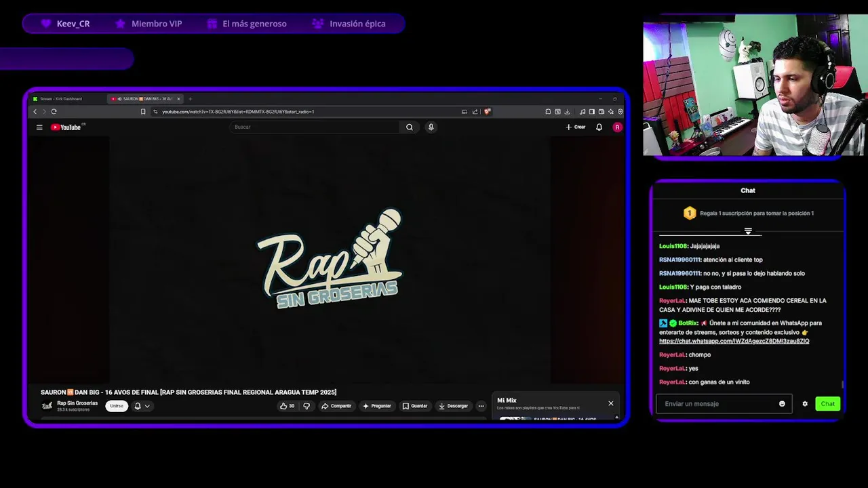Click the YouTube logo to go home
This screenshot has width=868, height=488.
[x=66, y=127]
